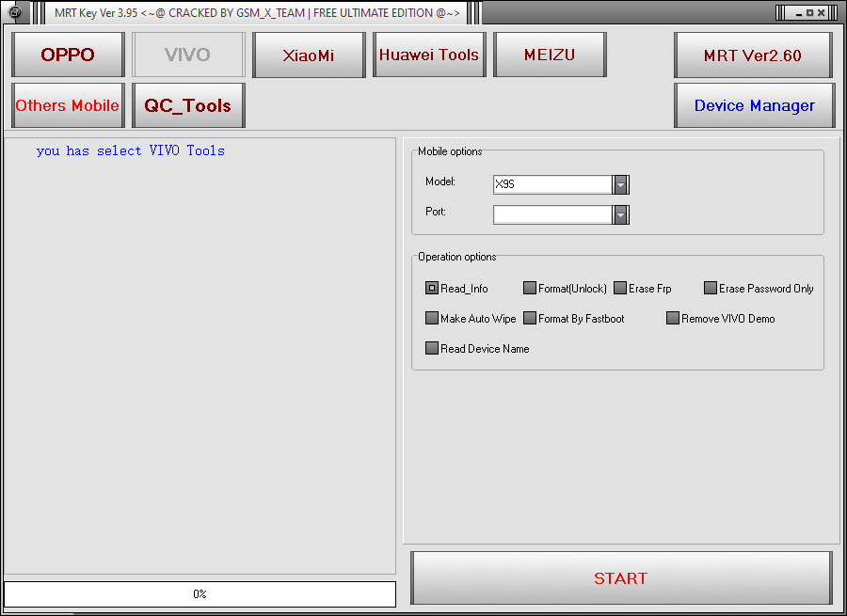847x616 pixels.
Task: Enable Erase Frp checkbox
Action: tap(620, 288)
